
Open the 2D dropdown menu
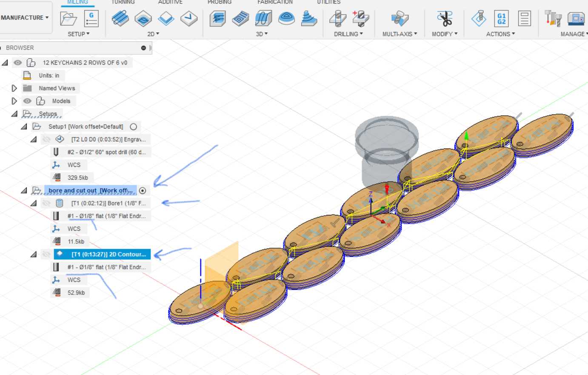pos(158,34)
